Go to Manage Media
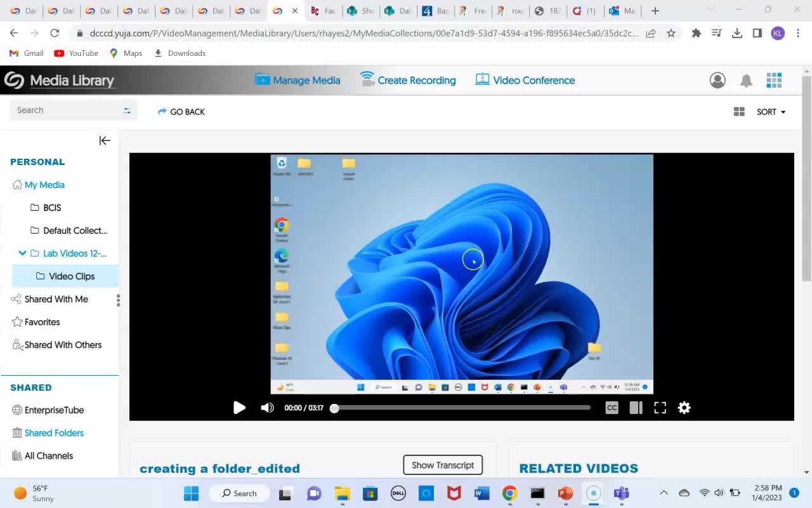 (298, 80)
